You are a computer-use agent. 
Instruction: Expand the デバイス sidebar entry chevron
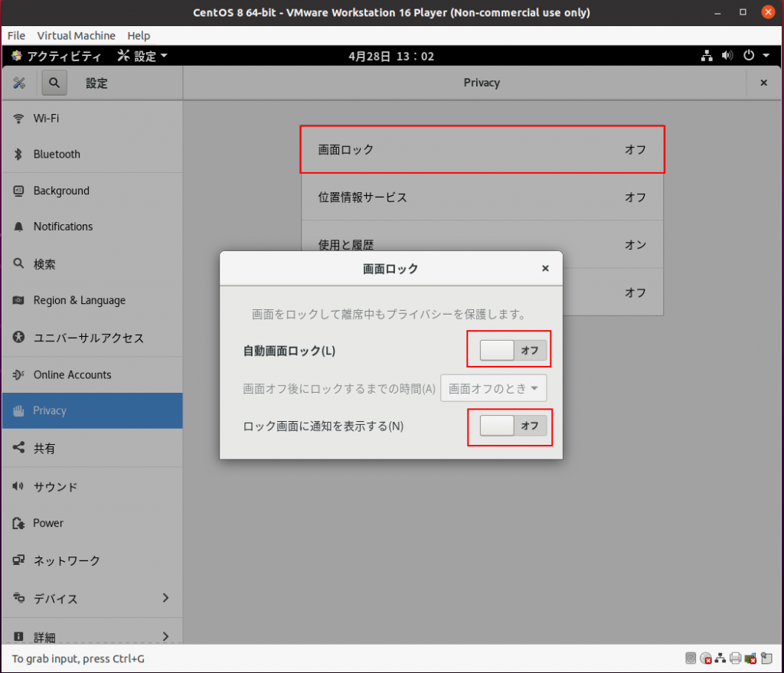(x=166, y=598)
